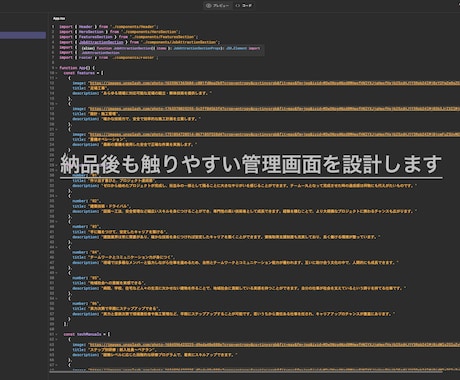Switch to the プレビュー (Preview) tab

pyautogui.click(x=217, y=5)
